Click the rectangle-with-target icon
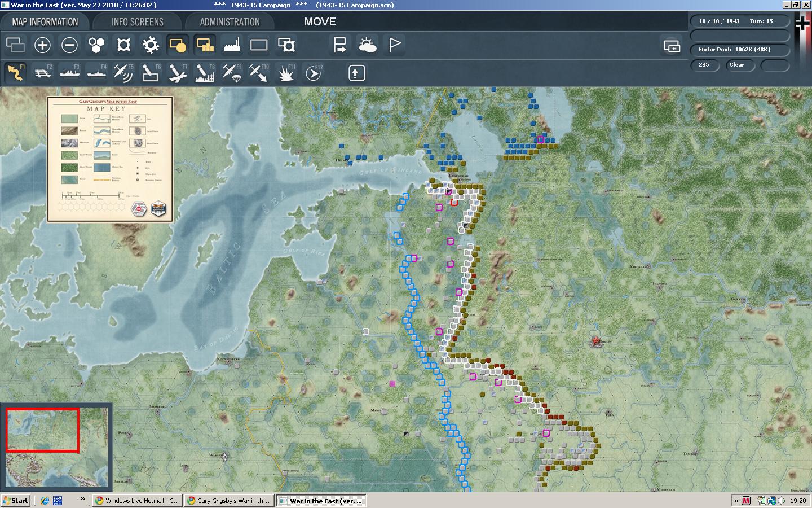812x508 pixels. click(286, 45)
